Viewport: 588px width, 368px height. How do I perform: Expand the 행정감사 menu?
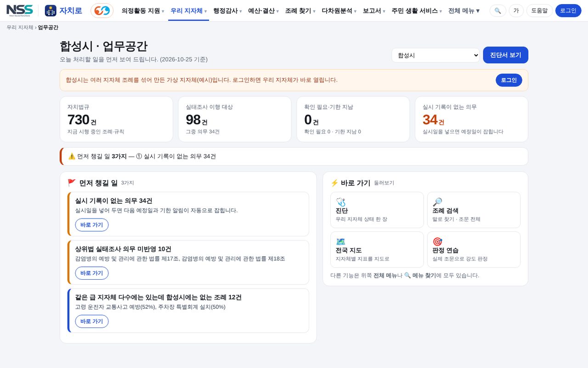click(x=227, y=11)
